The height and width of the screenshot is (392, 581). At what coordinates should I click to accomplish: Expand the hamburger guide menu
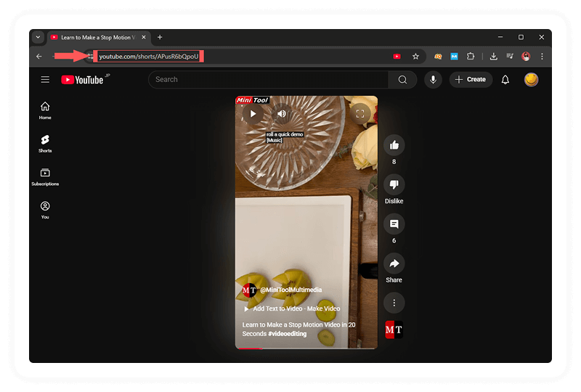point(45,80)
